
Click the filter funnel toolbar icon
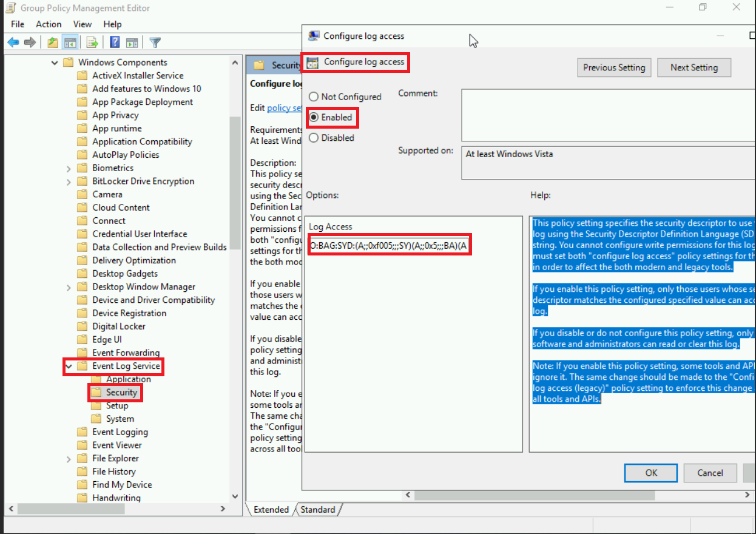click(x=155, y=42)
